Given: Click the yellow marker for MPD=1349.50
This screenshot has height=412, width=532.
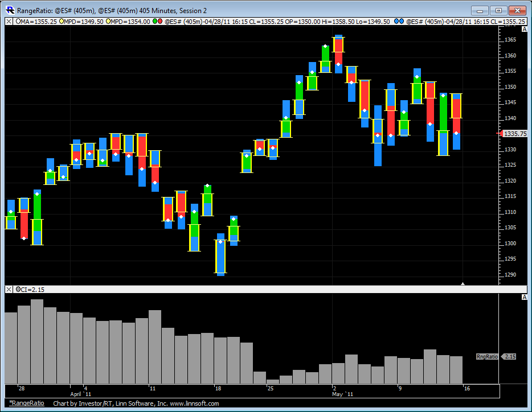Looking at the screenshot, I should coord(61,22).
